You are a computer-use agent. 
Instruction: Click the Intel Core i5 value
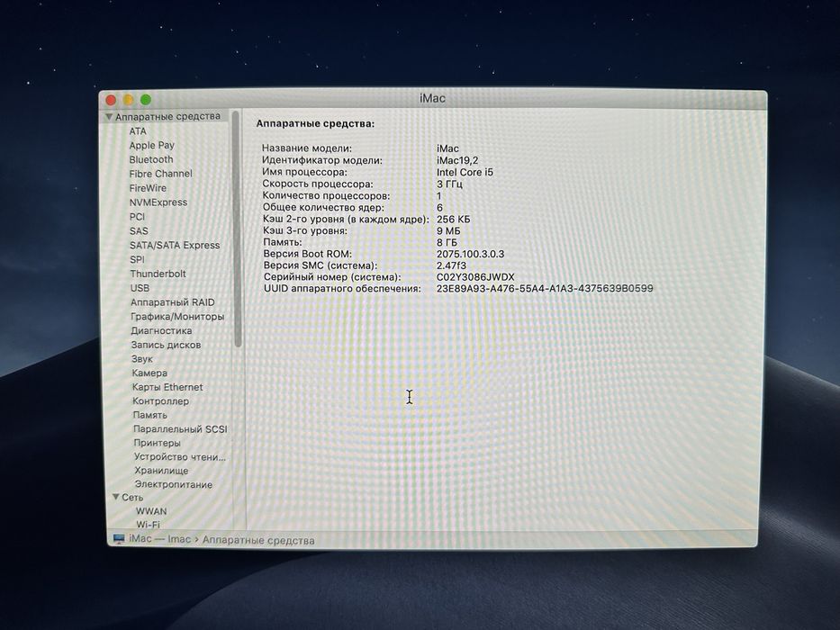[465, 172]
